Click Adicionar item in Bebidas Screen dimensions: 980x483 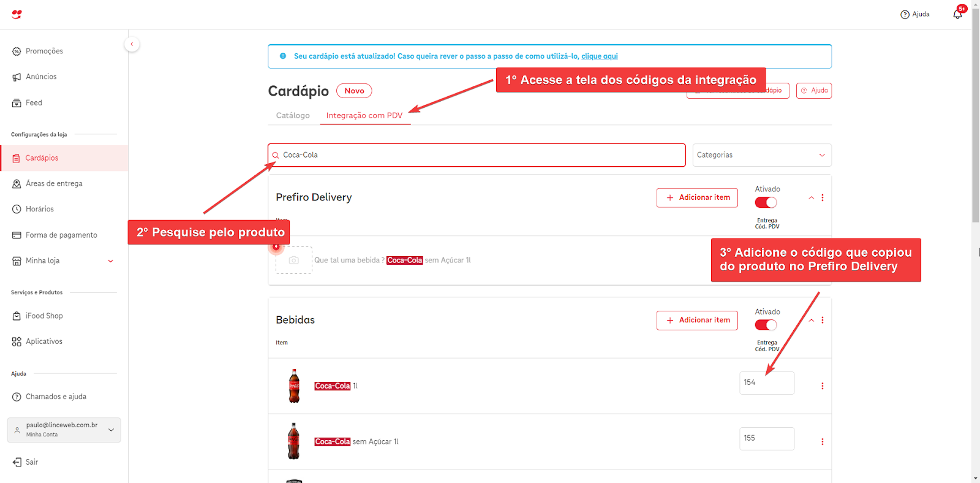(x=697, y=321)
